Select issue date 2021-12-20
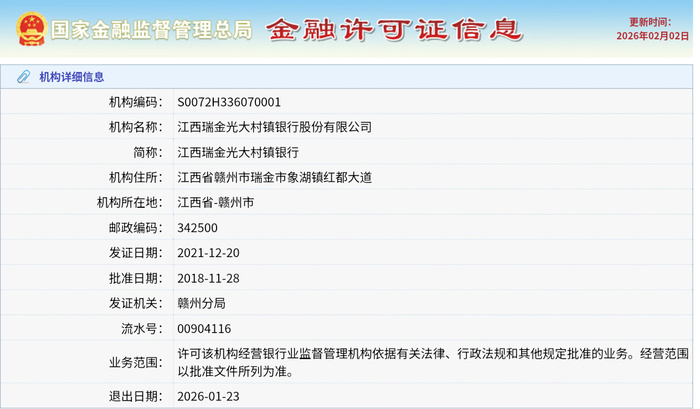Screen dimensions: 700x409 click(208, 253)
